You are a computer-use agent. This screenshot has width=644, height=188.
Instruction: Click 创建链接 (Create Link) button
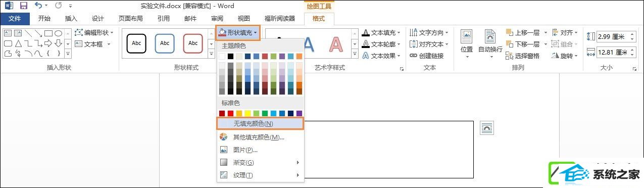pyautogui.click(x=427, y=56)
